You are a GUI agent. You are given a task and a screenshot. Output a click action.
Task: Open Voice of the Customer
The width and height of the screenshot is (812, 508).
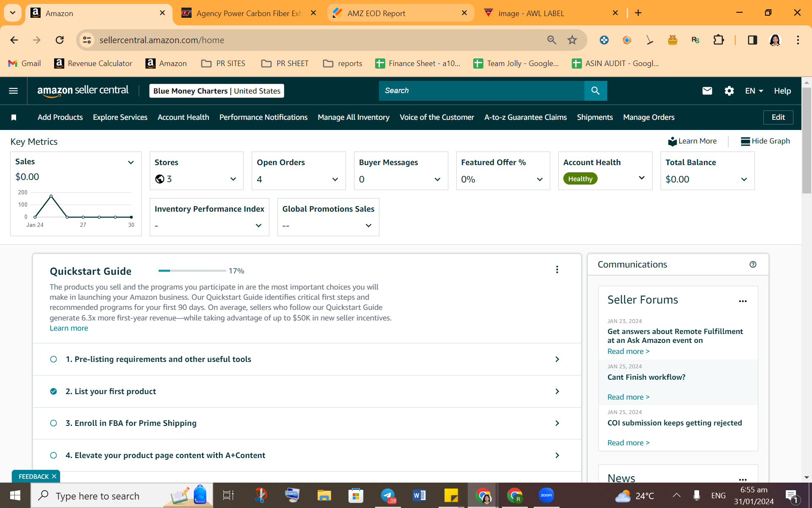coord(437,117)
